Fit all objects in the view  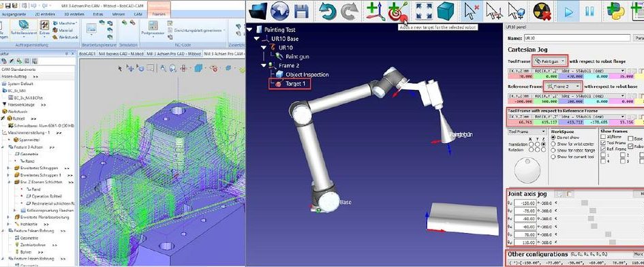point(423,11)
